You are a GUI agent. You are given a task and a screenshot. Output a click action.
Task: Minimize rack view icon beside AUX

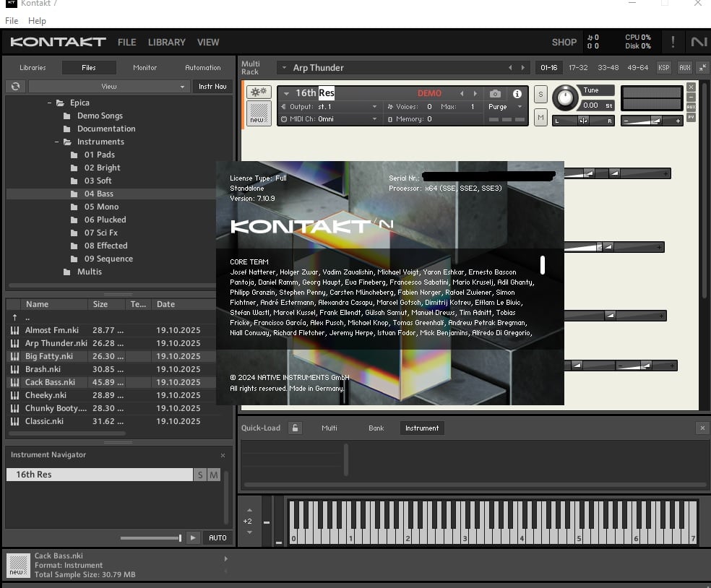coord(703,68)
